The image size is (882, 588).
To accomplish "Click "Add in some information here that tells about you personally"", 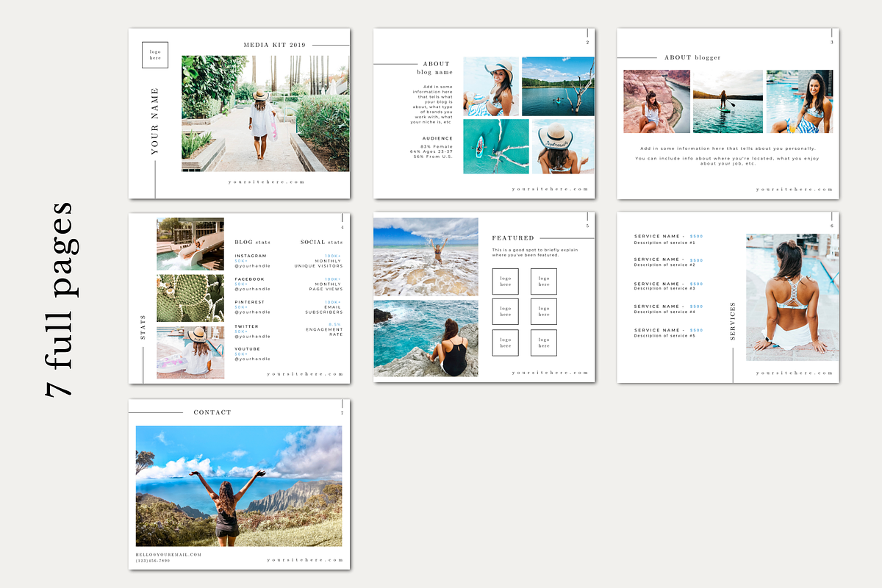I will pos(728,148).
